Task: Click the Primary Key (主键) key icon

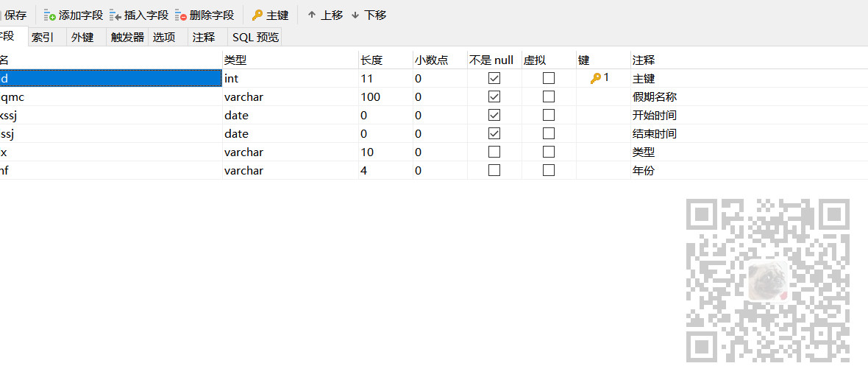Action: [257, 15]
